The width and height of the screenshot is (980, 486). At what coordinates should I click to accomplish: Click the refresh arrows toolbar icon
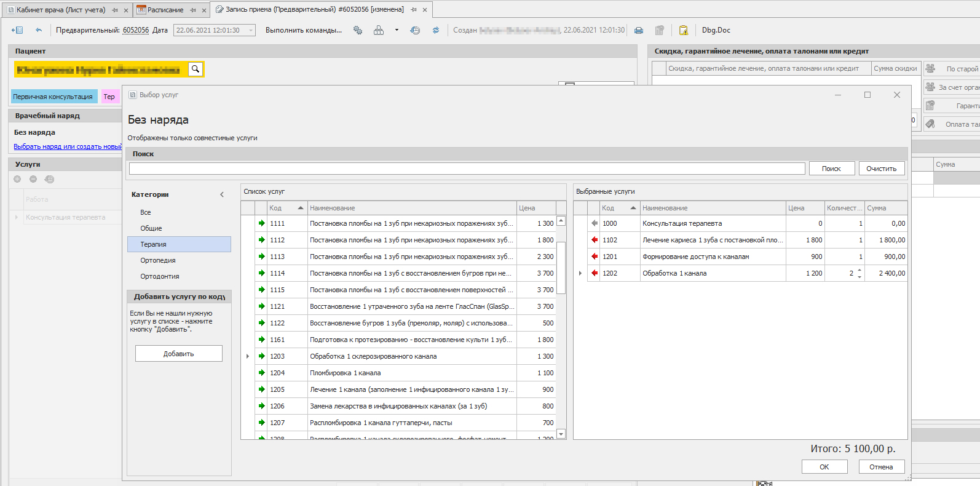click(436, 30)
